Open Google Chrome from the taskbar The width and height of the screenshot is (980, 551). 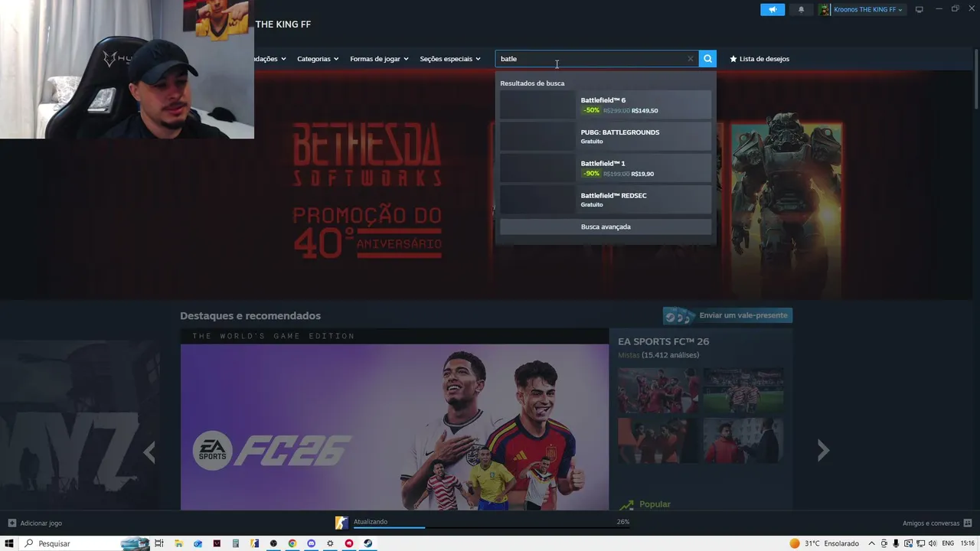click(292, 543)
